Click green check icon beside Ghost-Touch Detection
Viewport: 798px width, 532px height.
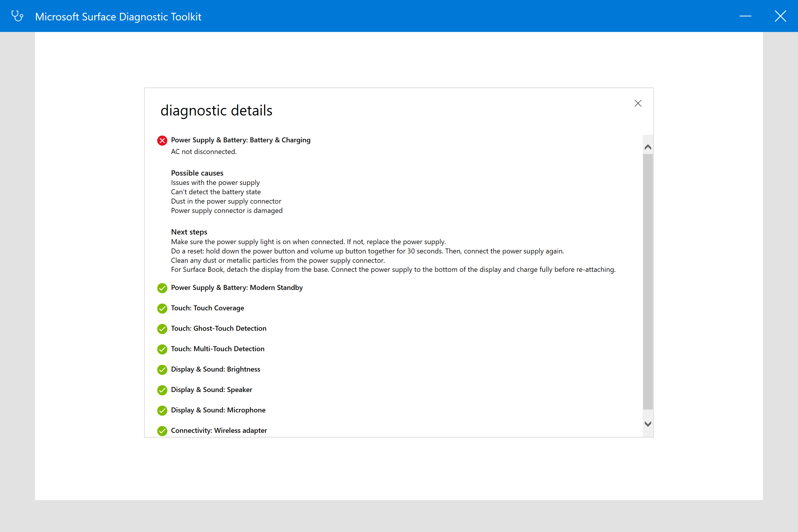[162, 329]
